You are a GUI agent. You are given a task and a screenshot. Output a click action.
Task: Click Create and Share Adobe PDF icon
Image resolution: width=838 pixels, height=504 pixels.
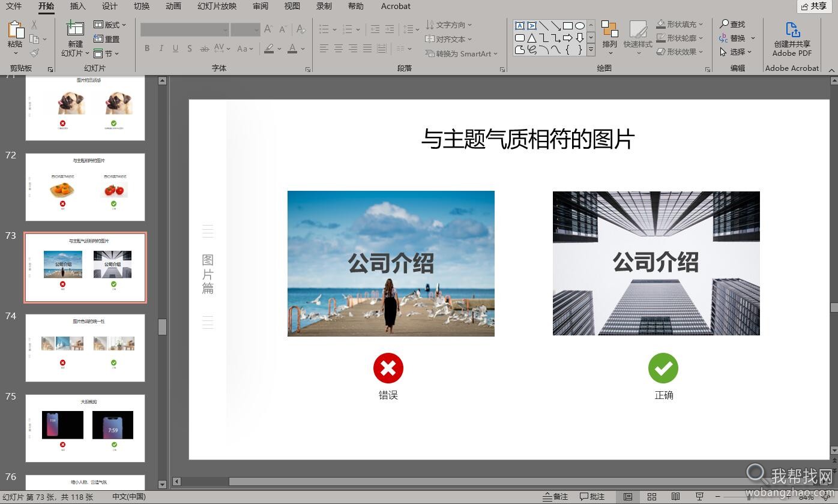792,30
